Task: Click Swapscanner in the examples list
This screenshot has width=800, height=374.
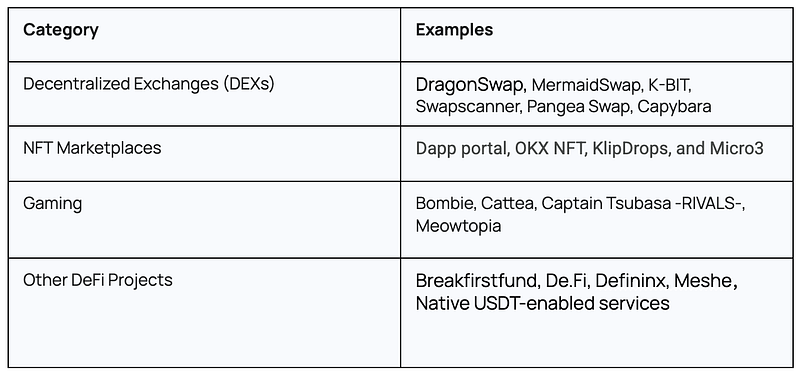Action: tap(468, 106)
